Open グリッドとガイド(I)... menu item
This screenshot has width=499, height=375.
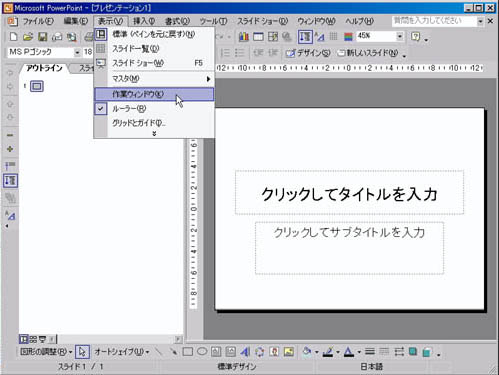154,123
